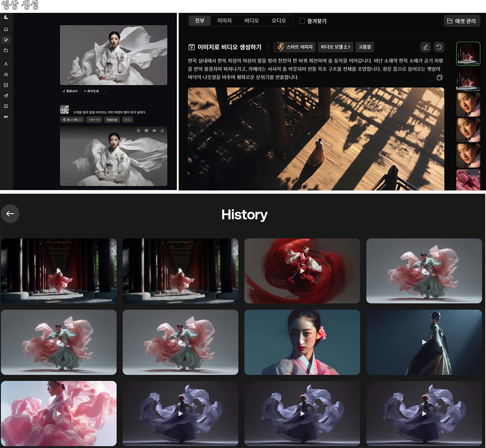Click the 애셋 관리 button

[462, 21]
